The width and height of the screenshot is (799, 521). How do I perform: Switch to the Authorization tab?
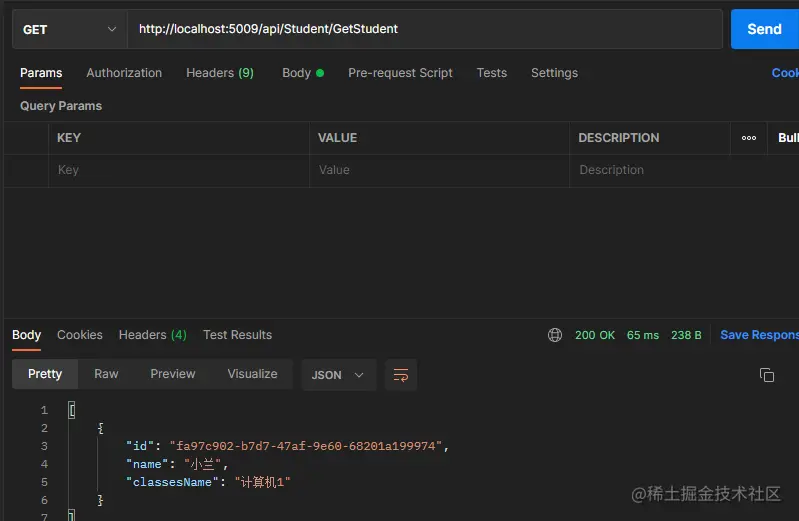[124, 73]
